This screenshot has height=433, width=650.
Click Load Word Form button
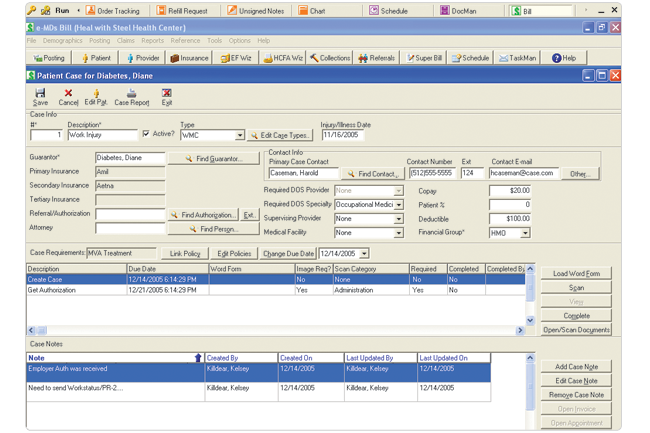576,273
